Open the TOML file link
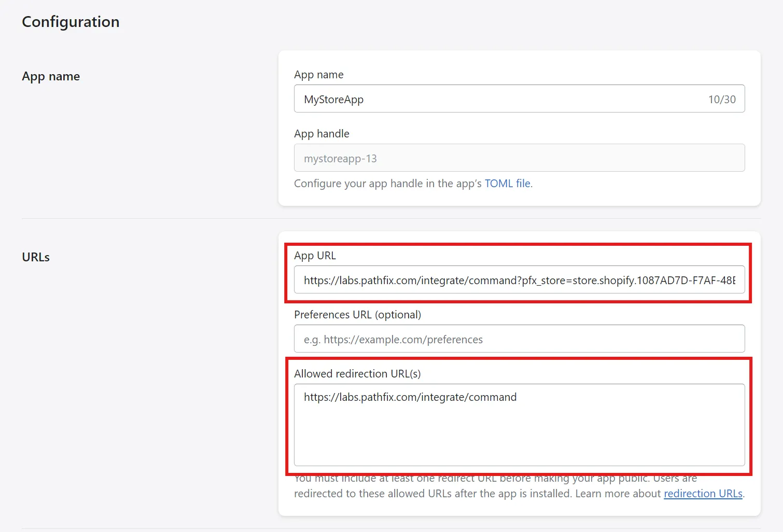Viewport: 783px width, 532px height. coord(507,184)
